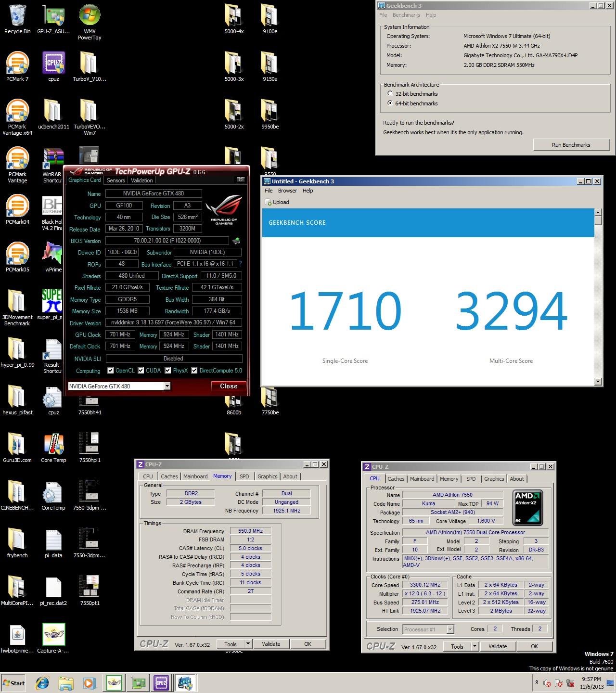
Task: Open the hwbotprime desktop icon
Action: 17,639
